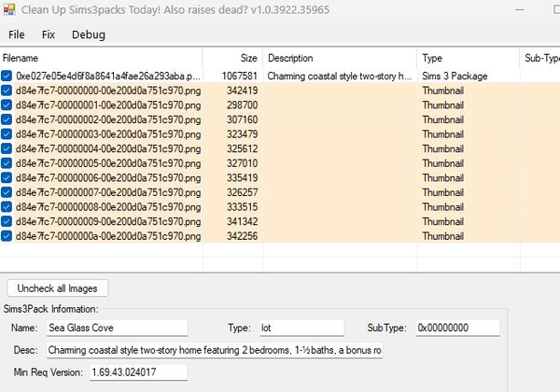Toggle checkbox for thumbnail 00000005 png
Screen dimensions: 560x392
pos(7,163)
